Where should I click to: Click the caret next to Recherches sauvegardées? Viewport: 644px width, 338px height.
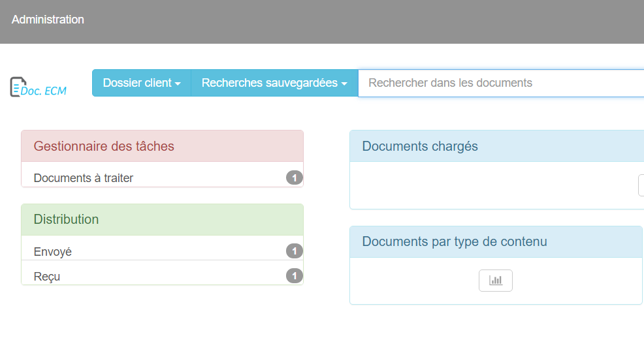tap(344, 84)
